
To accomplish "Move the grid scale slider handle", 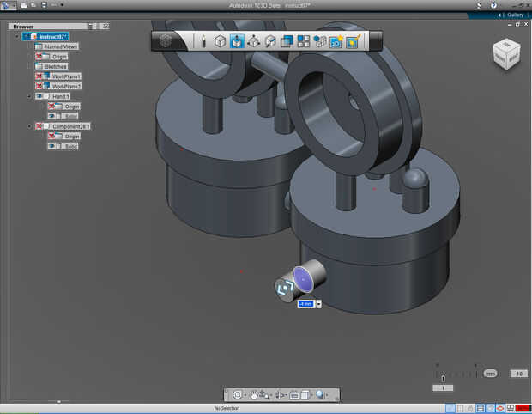I will [443, 378].
